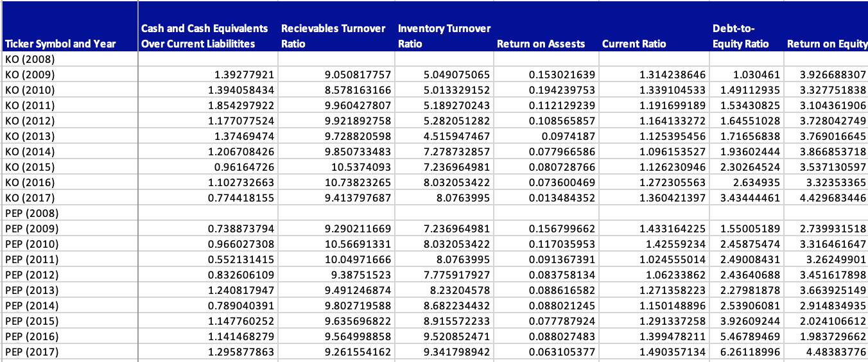
Task: Click PEP (2009) inventory turnover 7.236964981
Action: (444, 228)
